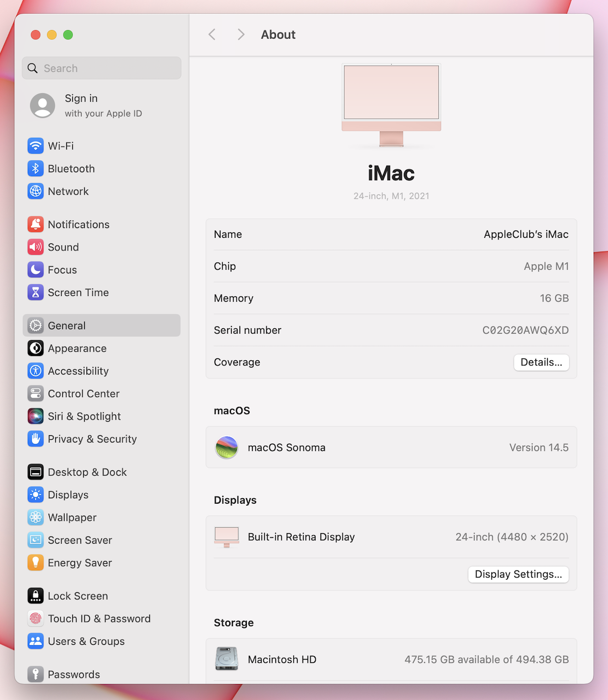Click Sign in with your Apple ID

(x=103, y=106)
